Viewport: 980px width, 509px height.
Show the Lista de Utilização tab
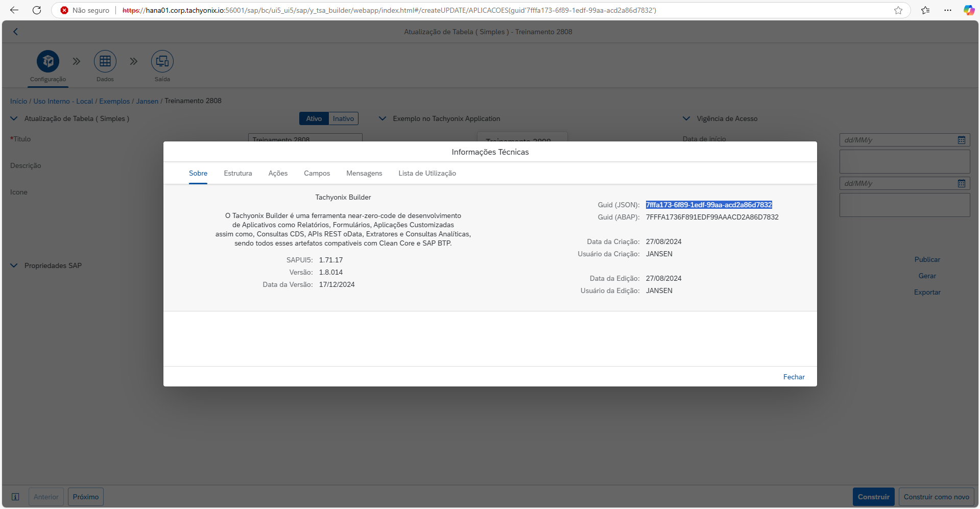427,174
